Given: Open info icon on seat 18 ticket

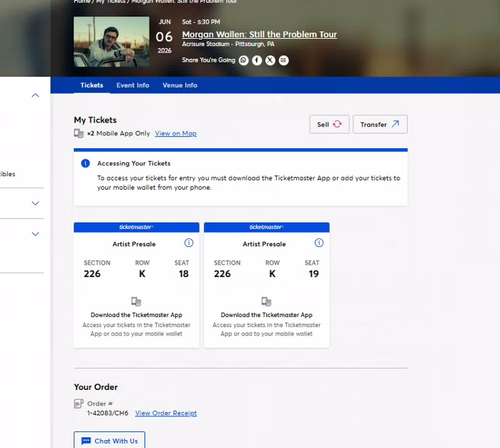Looking at the screenshot, I should (x=189, y=243).
